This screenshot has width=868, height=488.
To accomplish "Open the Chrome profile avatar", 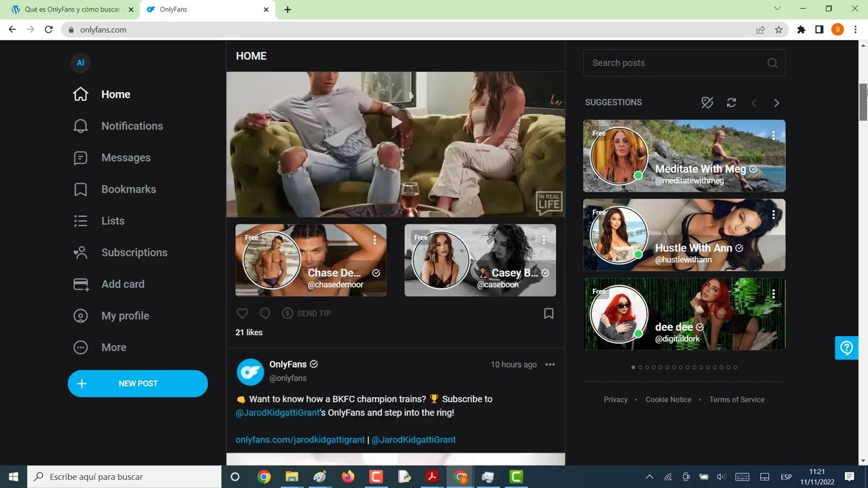I will [837, 30].
